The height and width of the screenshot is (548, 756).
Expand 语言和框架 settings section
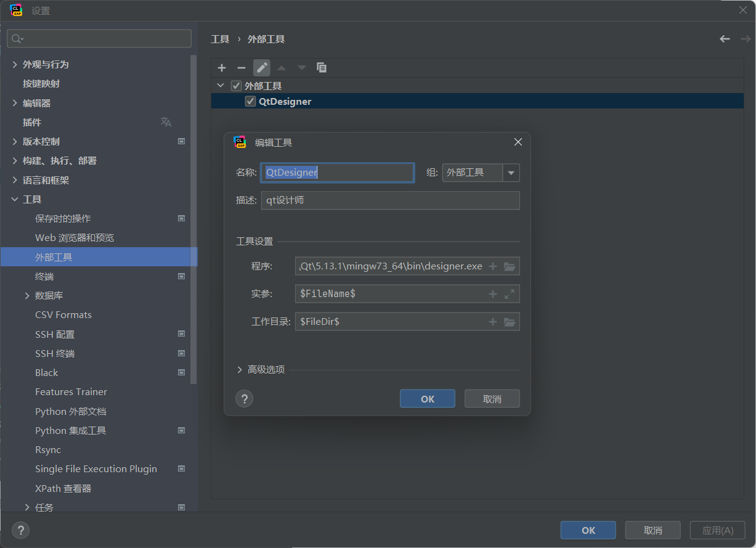point(15,180)
